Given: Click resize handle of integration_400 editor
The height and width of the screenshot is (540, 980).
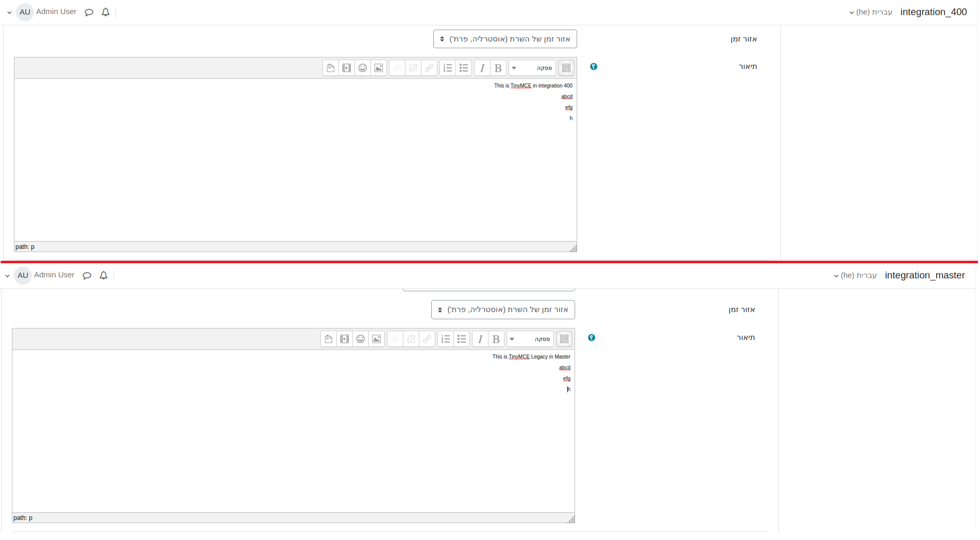Looking at the screenshot, I should (573, 248).
